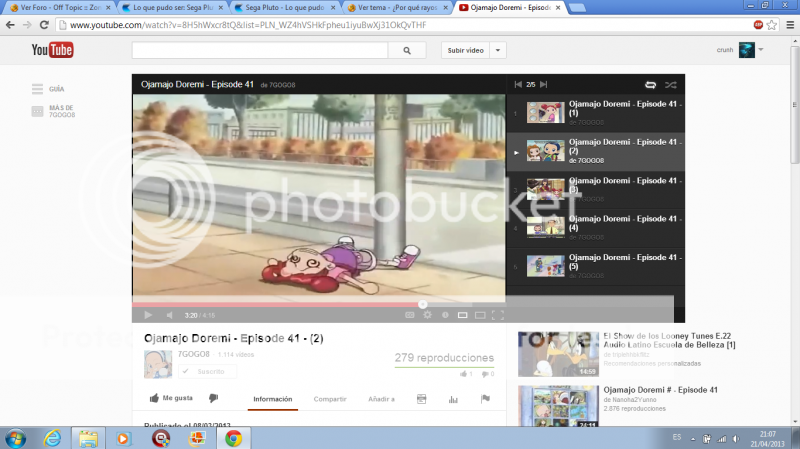
Task: Open the transcript icon
Action: point(421,399)
